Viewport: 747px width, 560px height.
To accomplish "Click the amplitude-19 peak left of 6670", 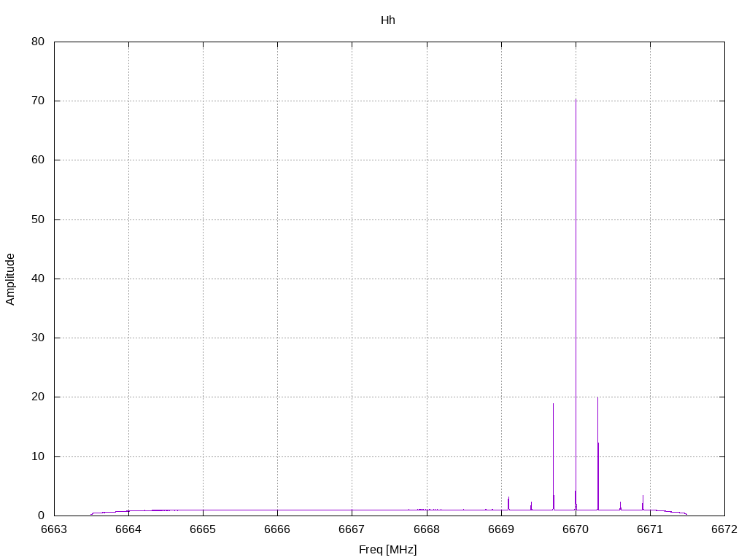I will (x=553, y=456).
